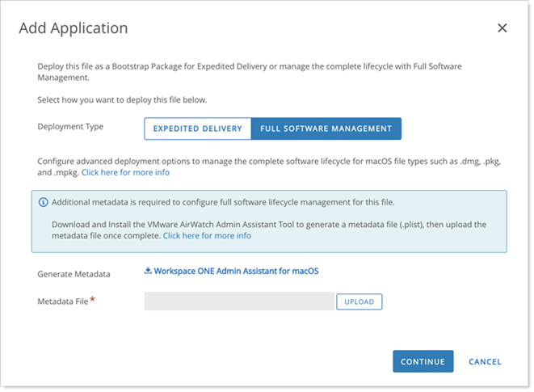Open more info link inside blue notice box

tap(207, 236)
